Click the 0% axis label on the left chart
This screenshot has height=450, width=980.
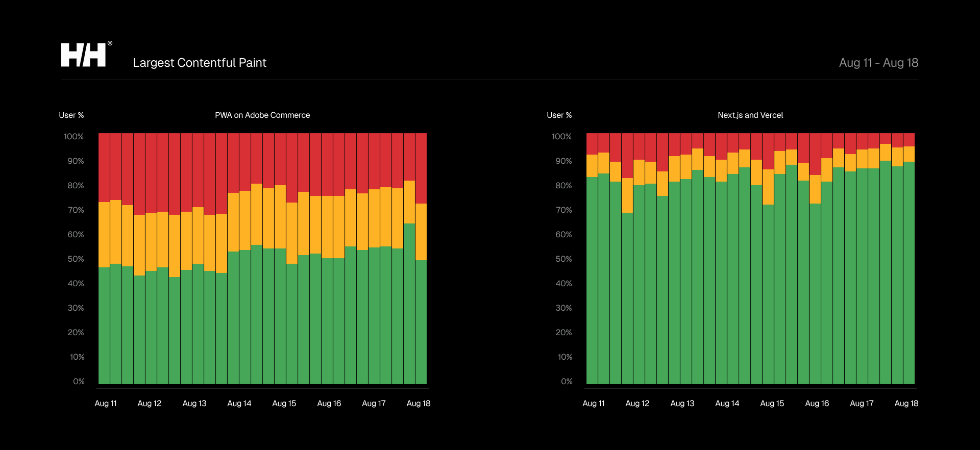(79, 382)
